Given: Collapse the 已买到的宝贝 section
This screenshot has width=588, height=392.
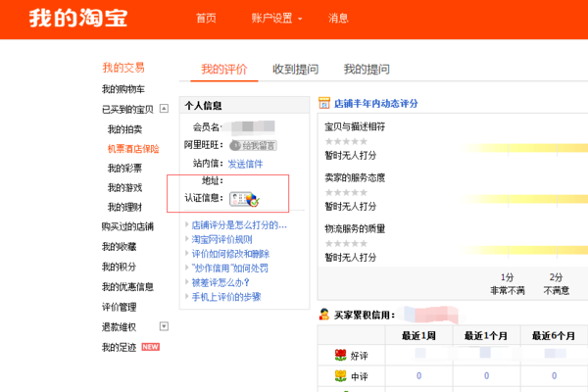Looking at the screenshot, I should click(164, 109).
